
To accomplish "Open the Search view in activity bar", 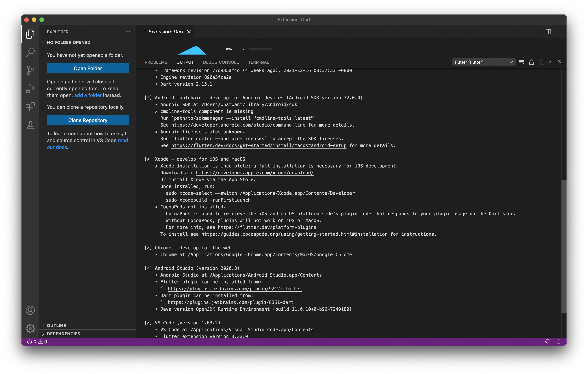I will pyautogui.click(x=30, y=52).
